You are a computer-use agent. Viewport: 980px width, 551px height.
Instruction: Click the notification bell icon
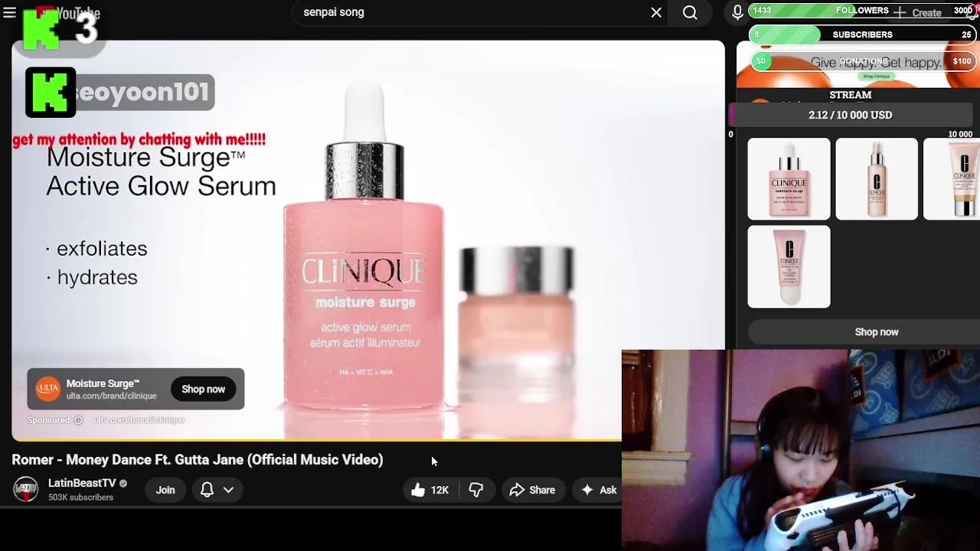[207, 490]
